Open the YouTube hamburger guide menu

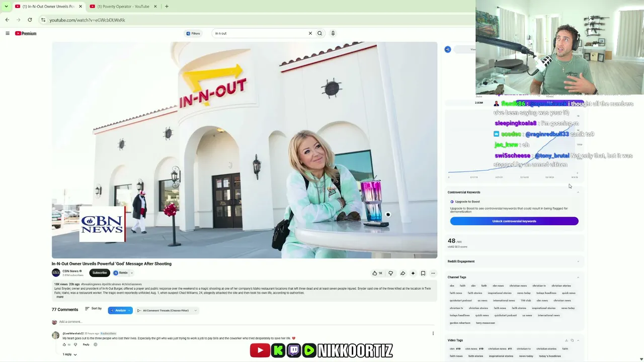tap(8, 33)
